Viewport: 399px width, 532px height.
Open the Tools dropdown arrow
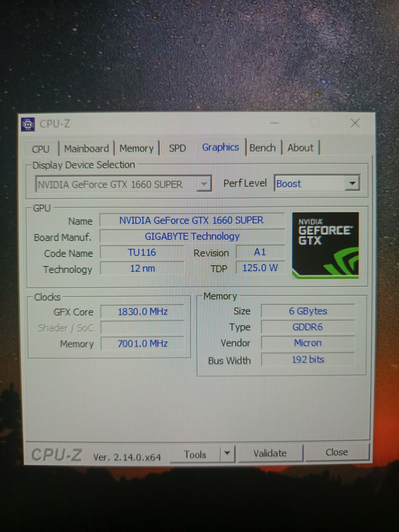pos(227,453)
